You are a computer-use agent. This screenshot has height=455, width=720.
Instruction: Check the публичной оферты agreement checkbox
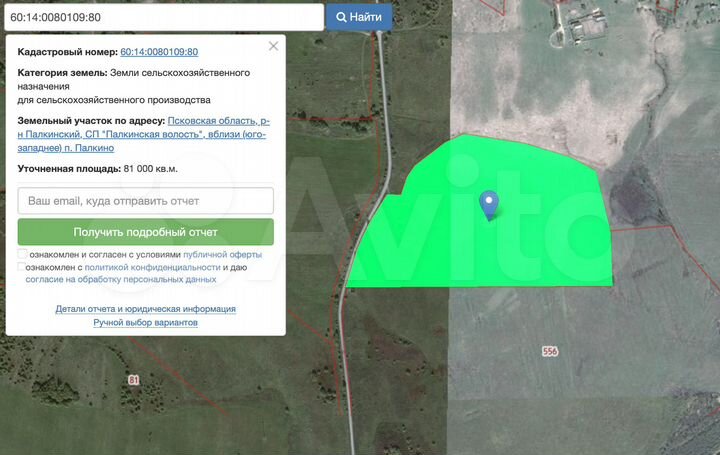click(22, 254)
